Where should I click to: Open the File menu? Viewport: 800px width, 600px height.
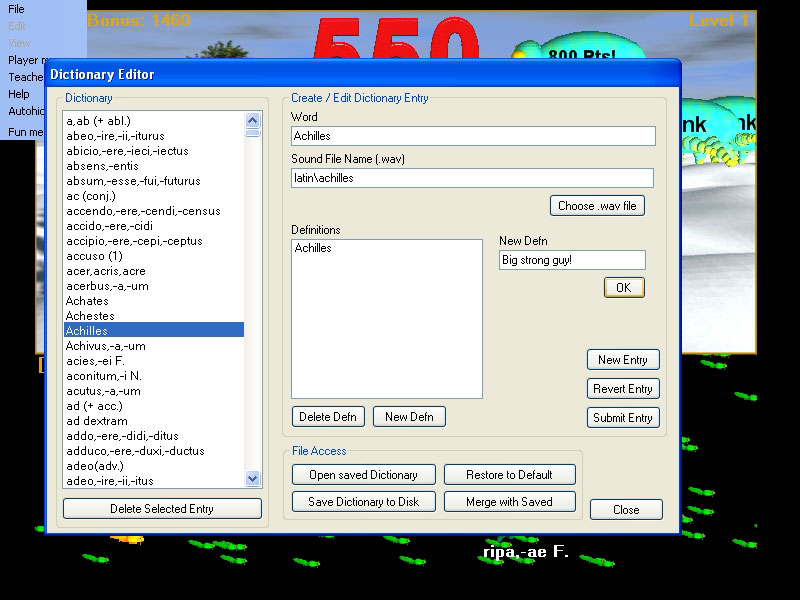pos(15,8)
